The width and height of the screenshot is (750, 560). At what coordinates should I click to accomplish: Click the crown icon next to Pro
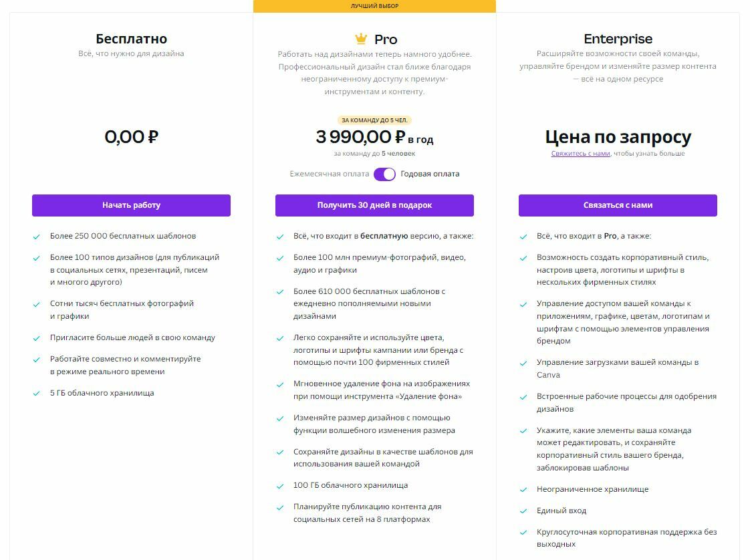pos(361,38)
